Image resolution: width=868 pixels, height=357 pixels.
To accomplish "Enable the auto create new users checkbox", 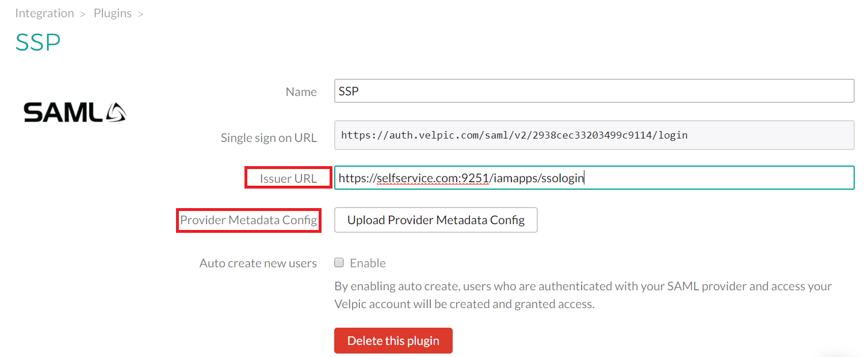I will (x=339, y=263).
